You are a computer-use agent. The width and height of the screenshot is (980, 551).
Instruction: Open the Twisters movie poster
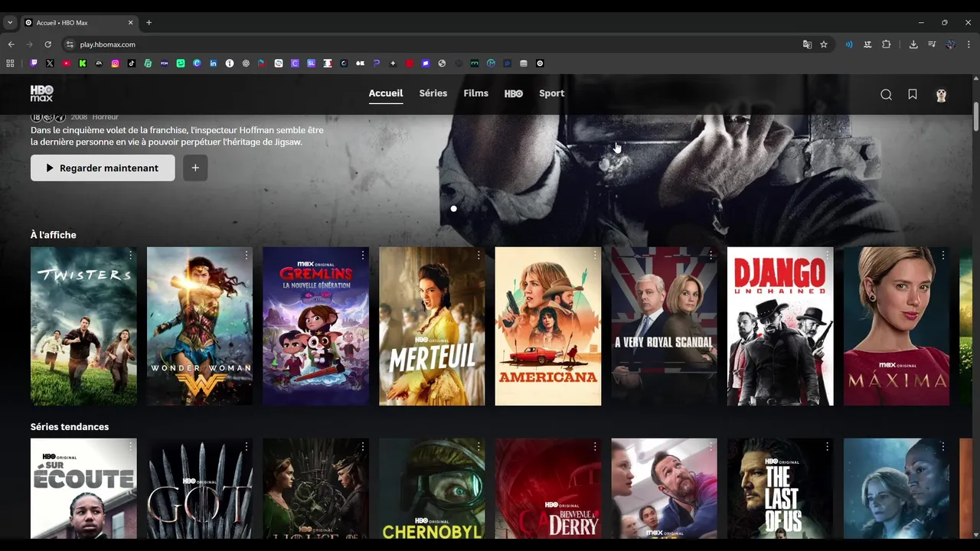(83, 326)
